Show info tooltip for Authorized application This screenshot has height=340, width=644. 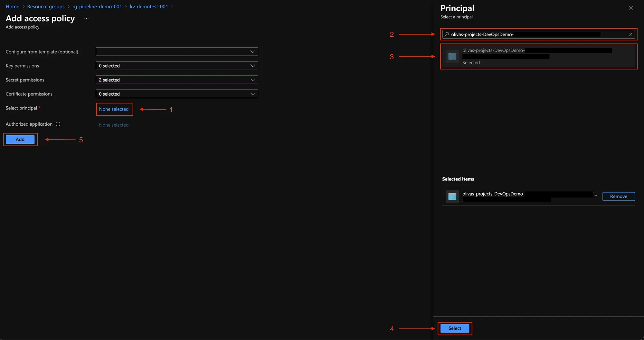[58, 124]
